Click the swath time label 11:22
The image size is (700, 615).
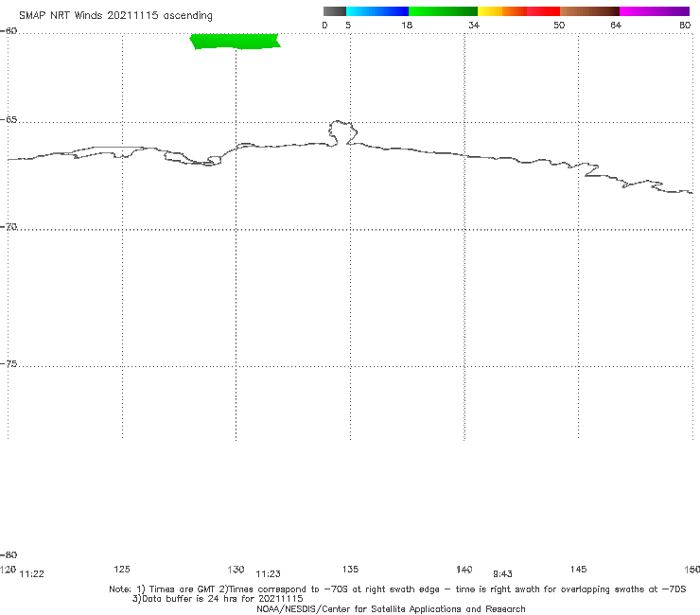[x=32, y=574]
